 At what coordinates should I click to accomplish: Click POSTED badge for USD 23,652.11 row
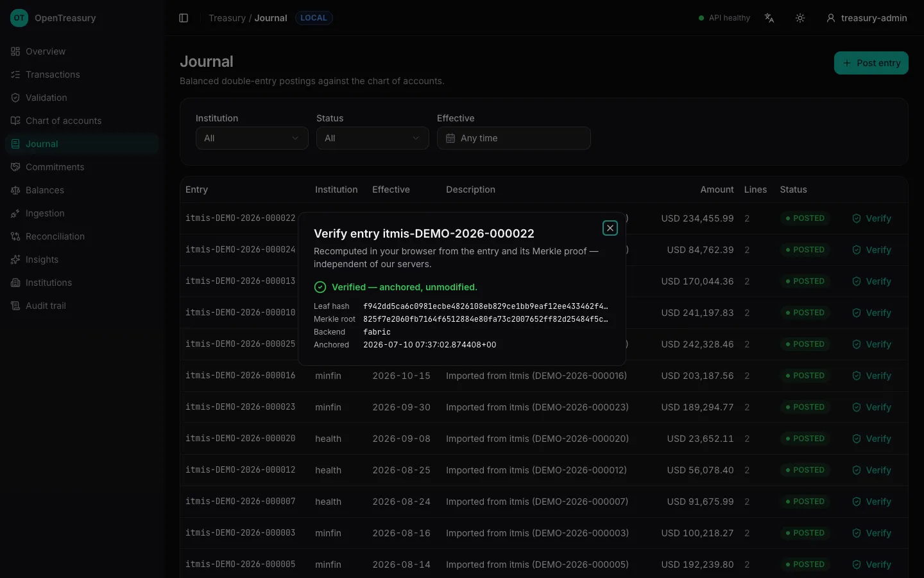coord(805,439)
